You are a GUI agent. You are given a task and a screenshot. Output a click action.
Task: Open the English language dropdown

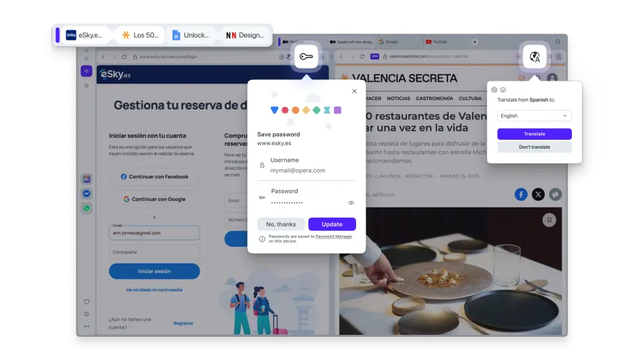(x=534, y=116)
